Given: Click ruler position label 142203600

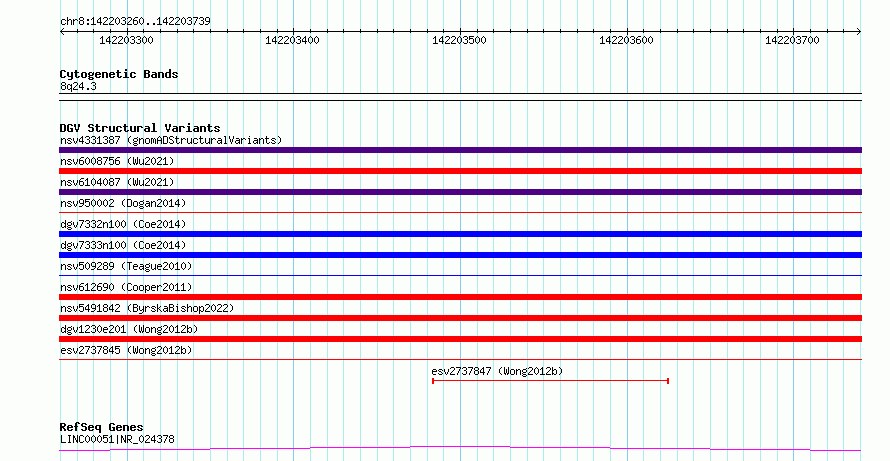Looking at the screenshot, I should 626,40.
